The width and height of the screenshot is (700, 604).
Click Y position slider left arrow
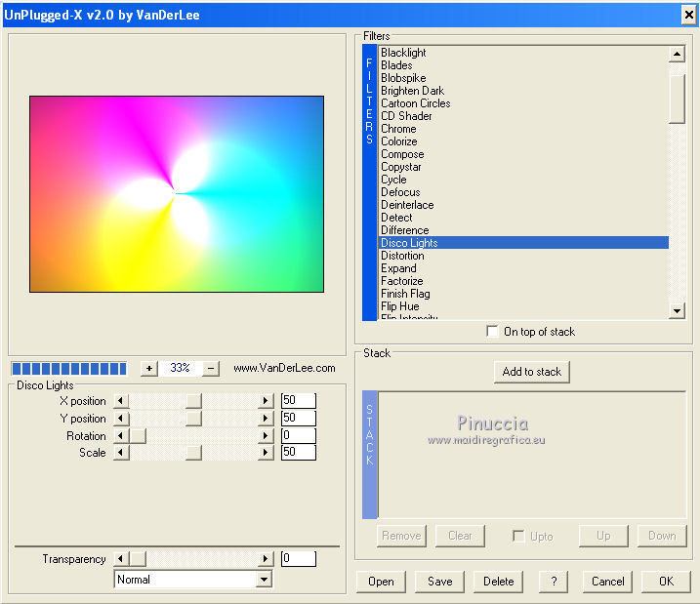(120, 419)
